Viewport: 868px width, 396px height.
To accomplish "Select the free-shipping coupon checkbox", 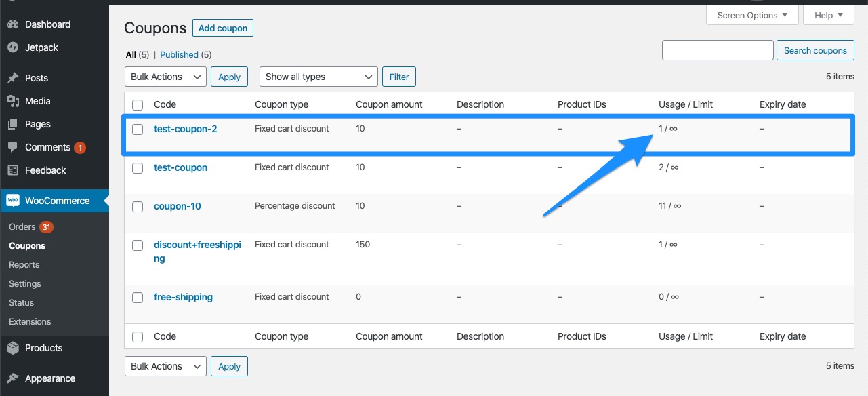I will 138,297.
